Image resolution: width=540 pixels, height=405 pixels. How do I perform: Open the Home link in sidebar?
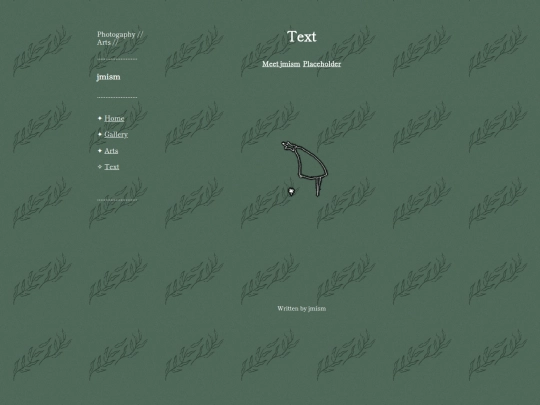pos(114,118)
